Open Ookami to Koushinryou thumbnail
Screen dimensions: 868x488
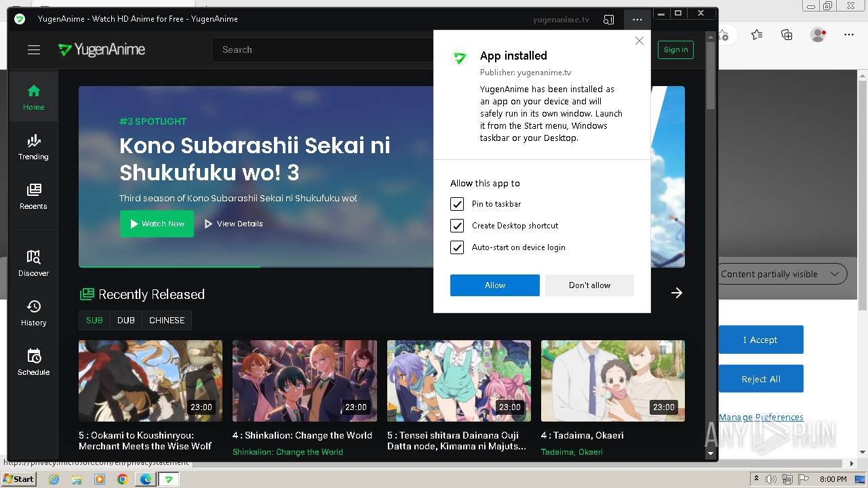tap(151, 381)
